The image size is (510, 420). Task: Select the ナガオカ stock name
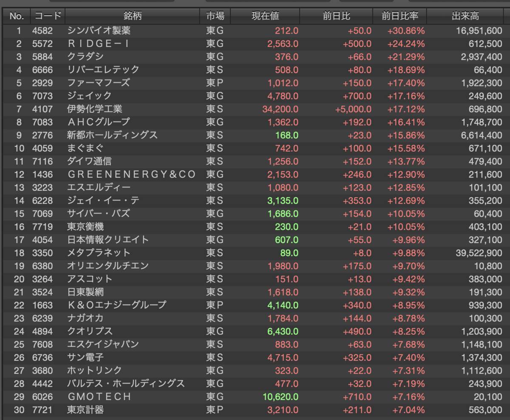coord(85,318)
